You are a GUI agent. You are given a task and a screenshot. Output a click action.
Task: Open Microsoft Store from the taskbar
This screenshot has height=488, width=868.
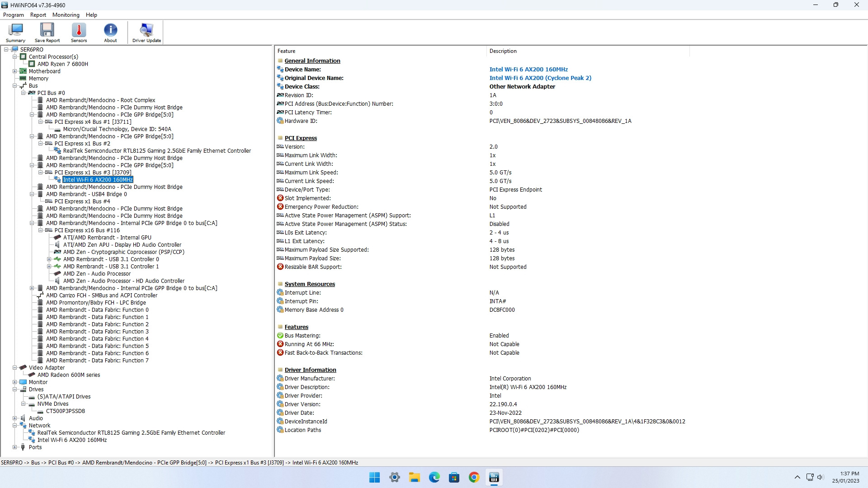click(x=454, y=478)
